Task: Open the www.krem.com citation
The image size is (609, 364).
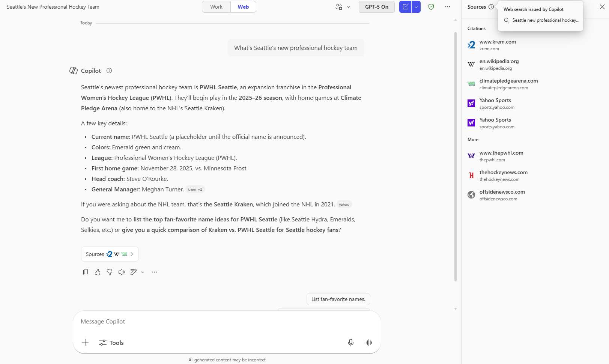Action: [x=498, y=45]
